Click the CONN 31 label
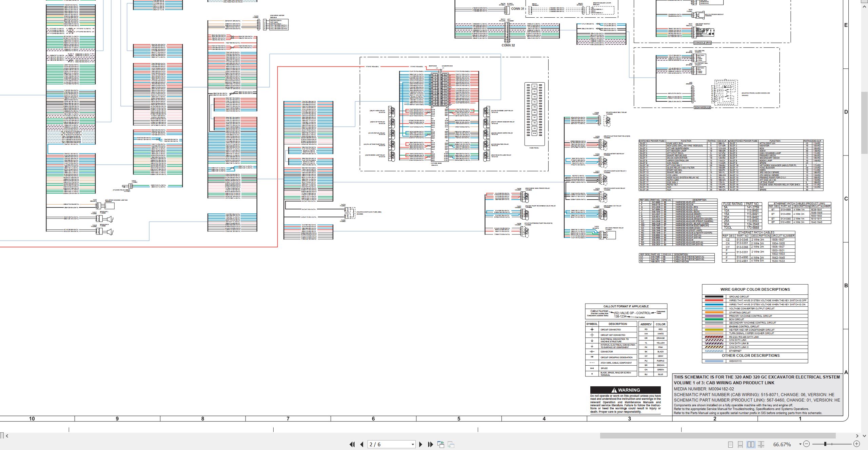 coord(518,9)
